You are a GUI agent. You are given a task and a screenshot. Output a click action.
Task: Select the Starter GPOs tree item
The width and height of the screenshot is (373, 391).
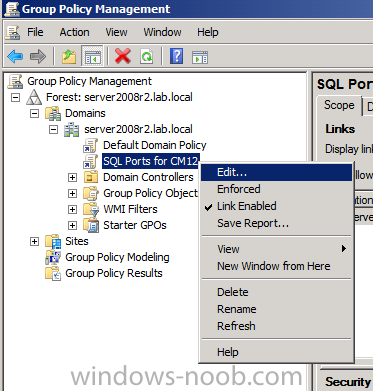(135, 225)
